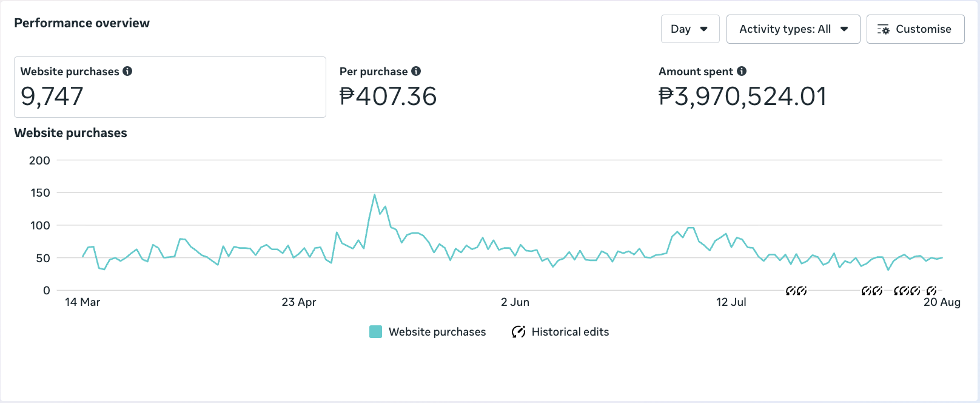Toggle the Website purchases legend label
Screen dimensions: 980x403
pos(437,332)
